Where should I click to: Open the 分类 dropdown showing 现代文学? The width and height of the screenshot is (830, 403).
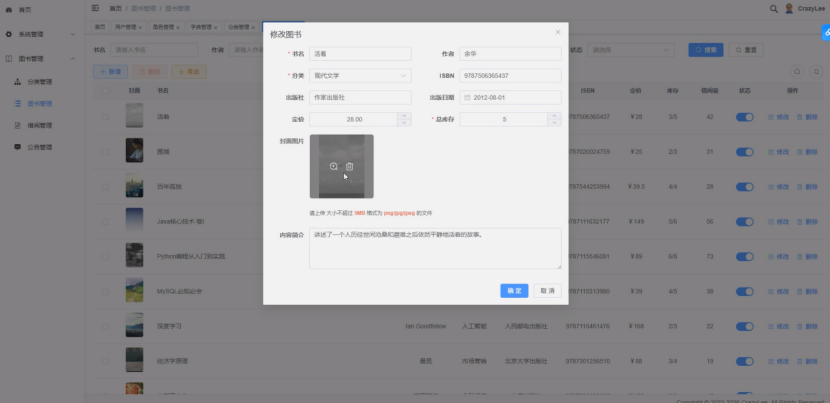pyautogui.click(x=360, y=76)
